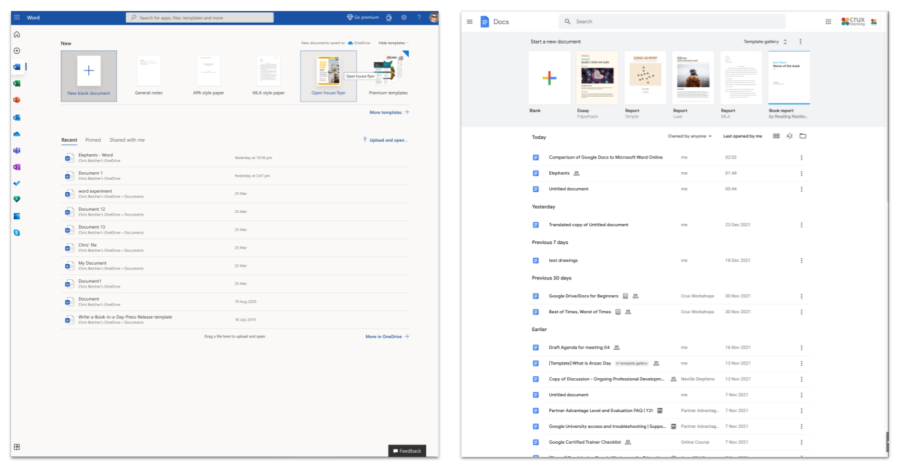The height and width of the screenshot is (468, 900).
Task: Open OneDrive cloud icon in the Word sidebar
Action: pos(17,134)
